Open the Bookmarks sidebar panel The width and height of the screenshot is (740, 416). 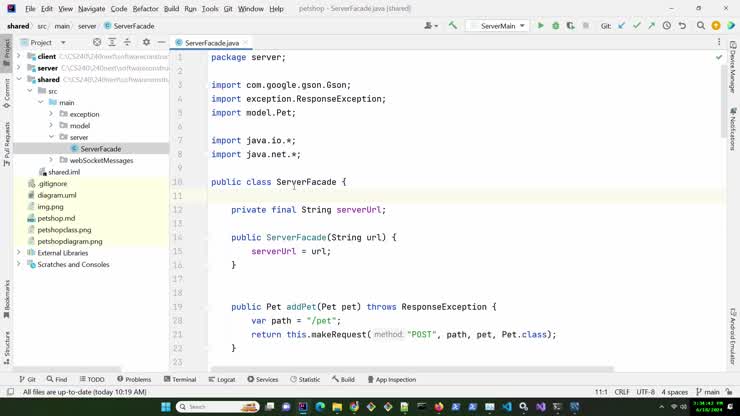point(7,299)
